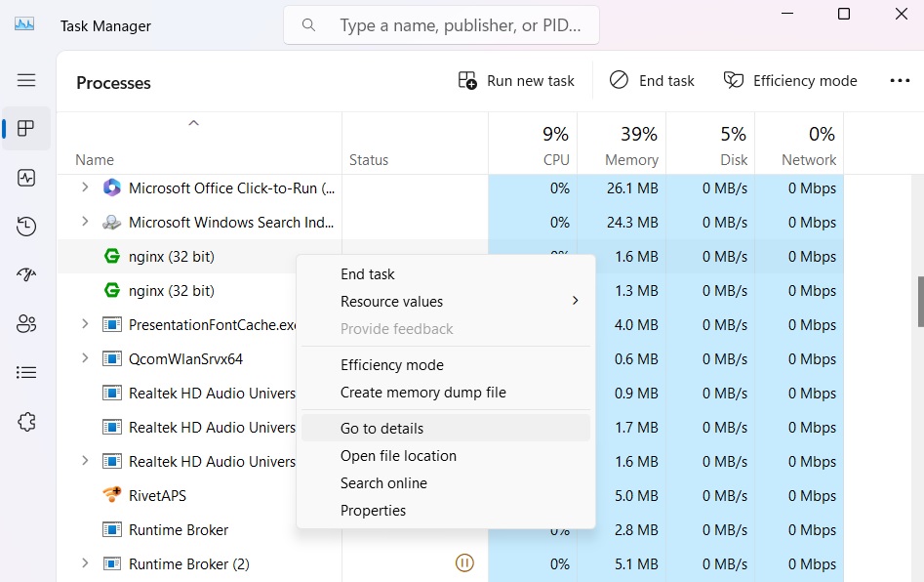Image resolution: width=924 pixels, height=582 pixels.
Task: Open the Users panel in the sidebar
Action: tap(26, 323)
